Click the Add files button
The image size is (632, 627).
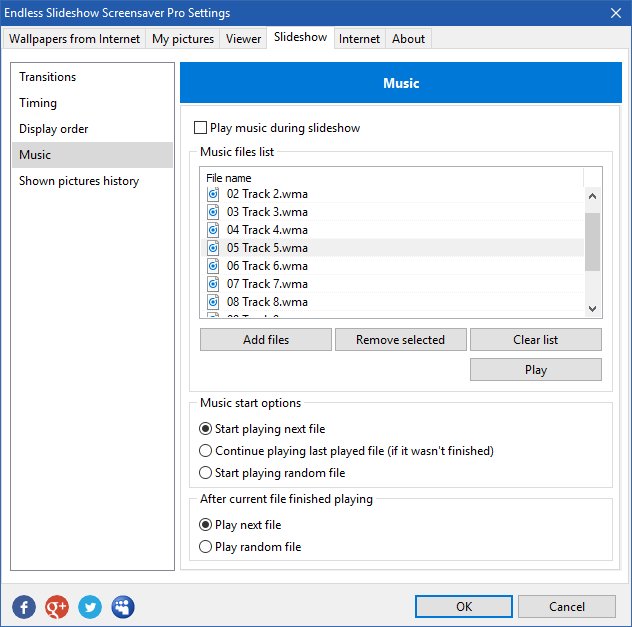[266, 340]
